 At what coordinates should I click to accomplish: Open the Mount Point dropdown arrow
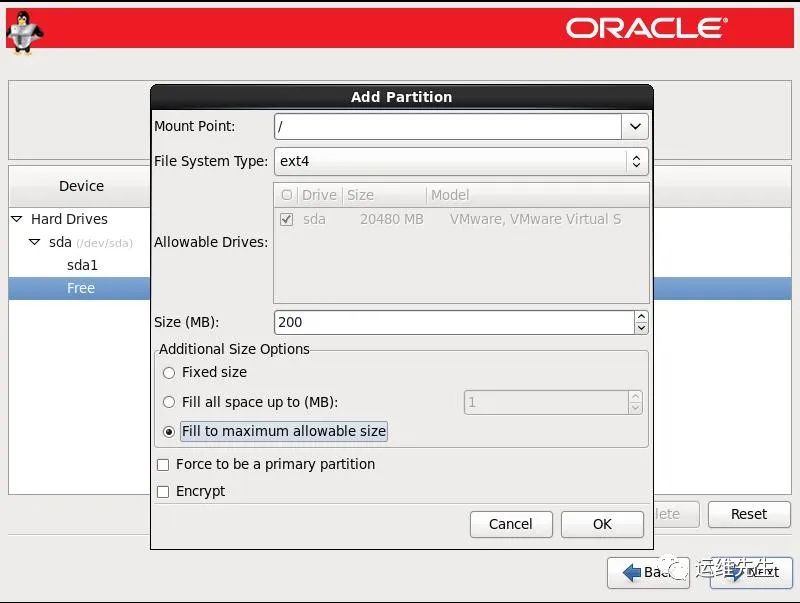[x=635, y=127]
